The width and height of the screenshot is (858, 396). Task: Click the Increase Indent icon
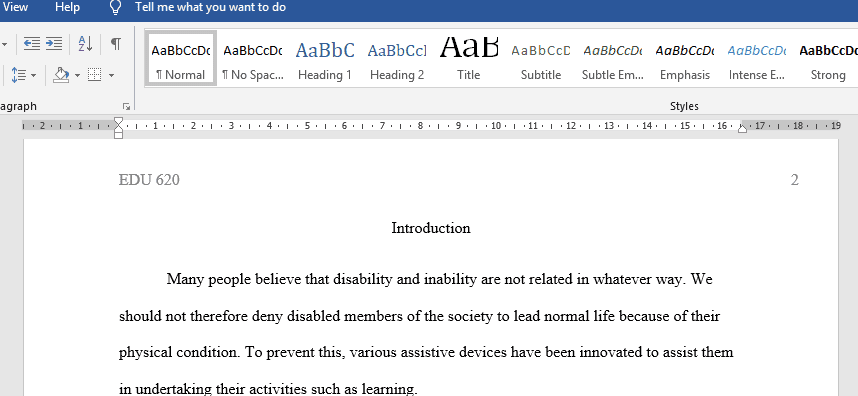click(x=54, y=44)
